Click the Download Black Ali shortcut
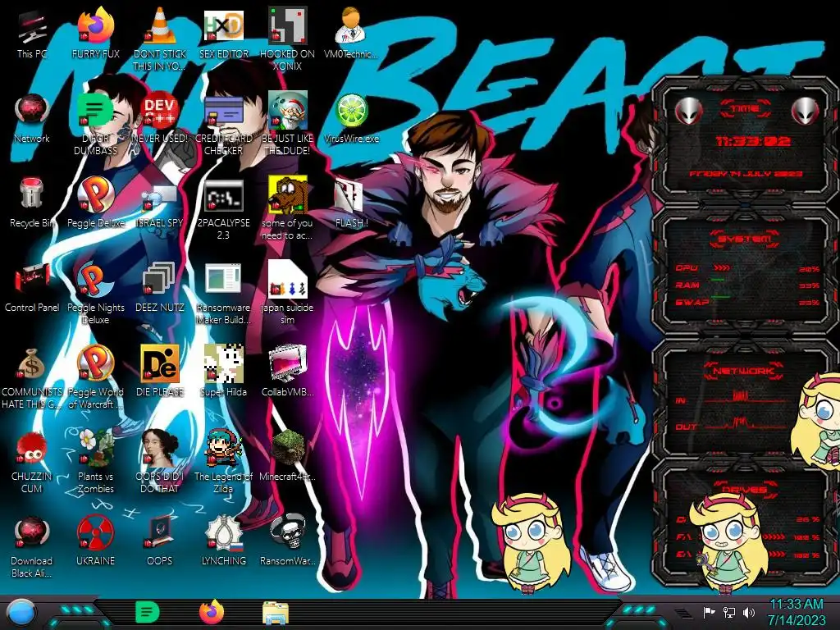The width and height of the screenshot is (840, 630). (32, 546)
